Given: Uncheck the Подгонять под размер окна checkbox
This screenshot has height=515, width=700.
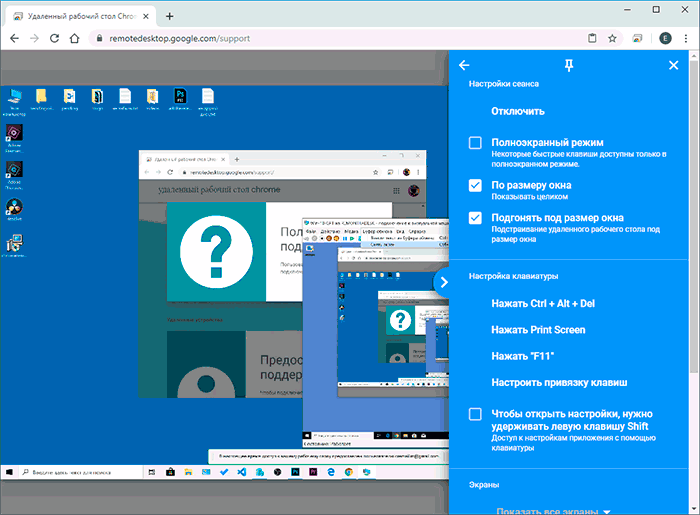Looking at the screenshot, I should tap(475, 218).
